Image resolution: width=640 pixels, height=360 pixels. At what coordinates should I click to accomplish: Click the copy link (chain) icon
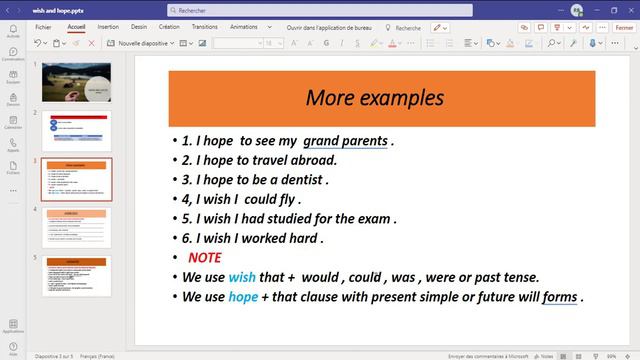tap(524, 27)
